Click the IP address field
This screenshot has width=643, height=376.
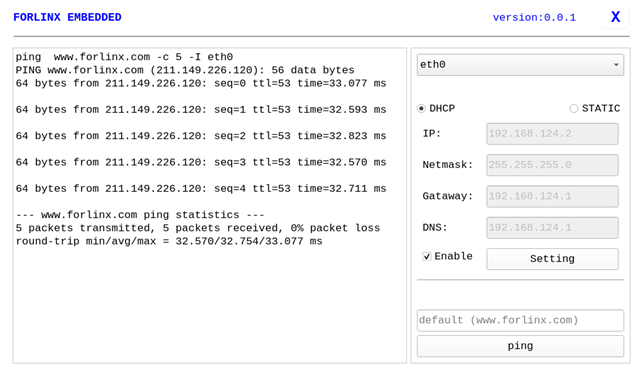click(552, 134)
